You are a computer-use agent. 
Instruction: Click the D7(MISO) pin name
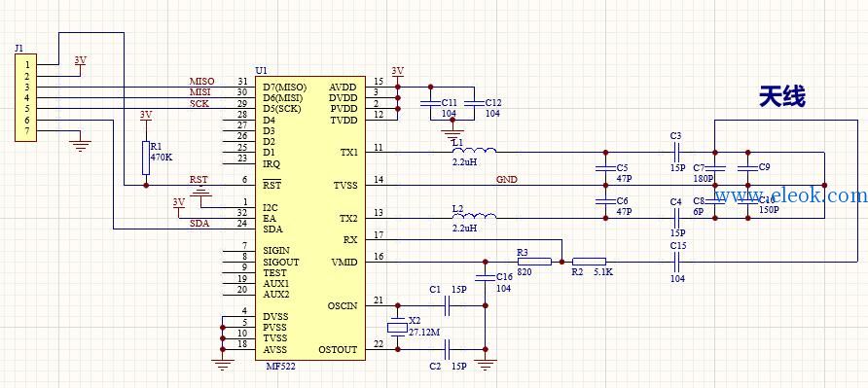284,88
